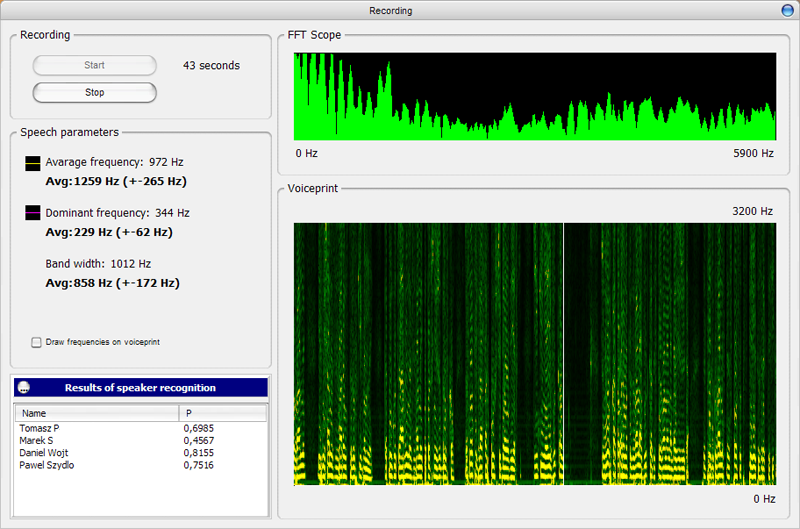Click the probability value 0,8155
The image size is (800, 529).
click(198, 452)
